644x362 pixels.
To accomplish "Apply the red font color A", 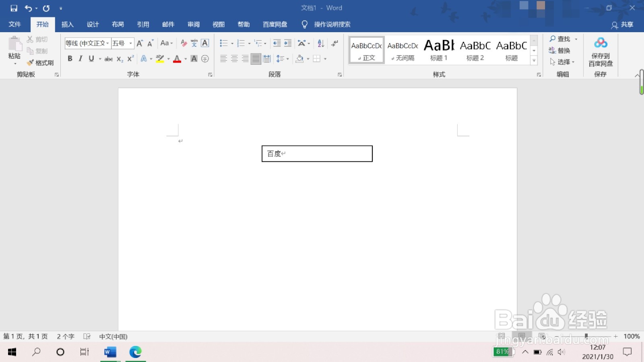I will click(x=177, y=59).
